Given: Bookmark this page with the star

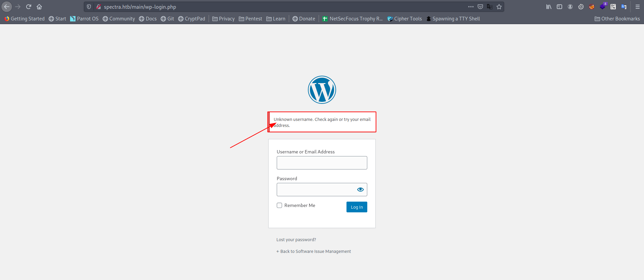Looking at the screenshot, I should [x=499, y=7].
